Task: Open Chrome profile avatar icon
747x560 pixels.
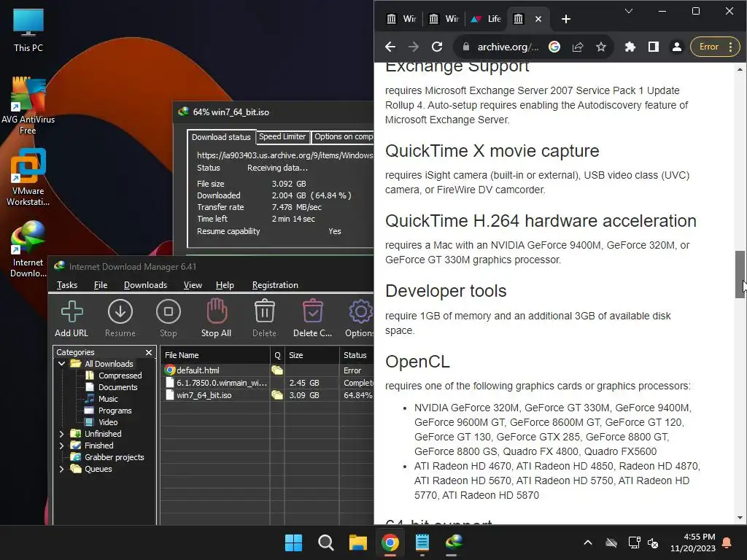Action: (x=676, y=47)
